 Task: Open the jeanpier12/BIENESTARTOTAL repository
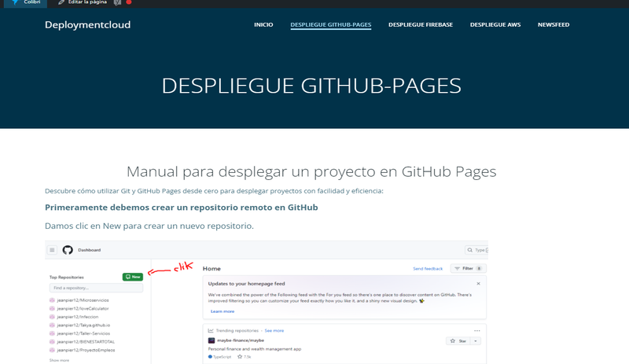coord(86,342)
